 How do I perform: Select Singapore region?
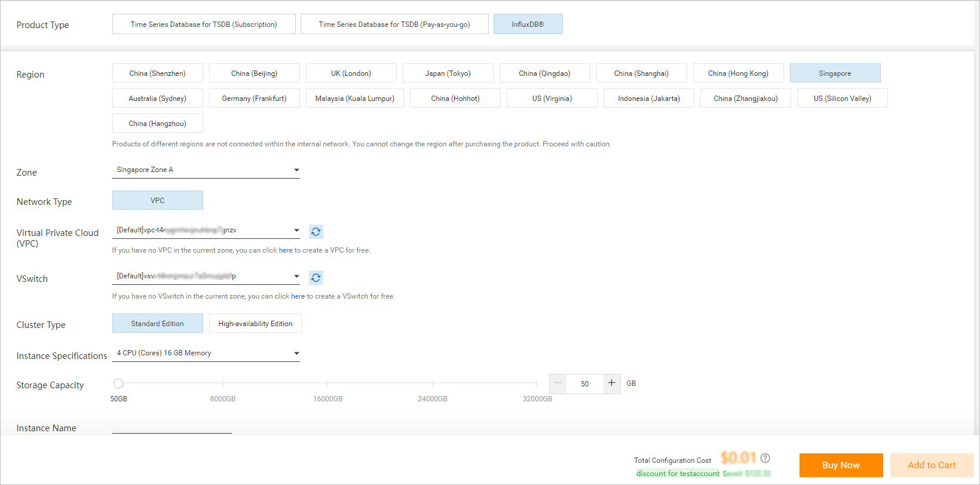click(835, 73)
